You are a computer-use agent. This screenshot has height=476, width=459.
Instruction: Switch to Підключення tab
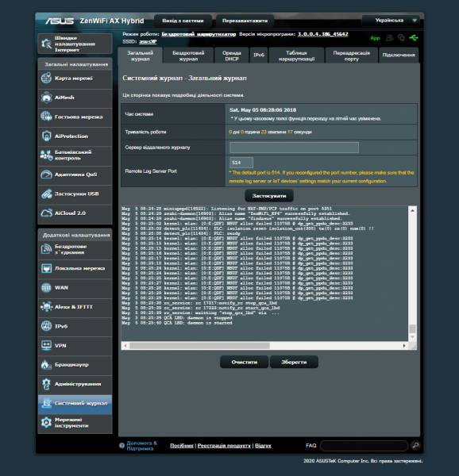(399, 56)
